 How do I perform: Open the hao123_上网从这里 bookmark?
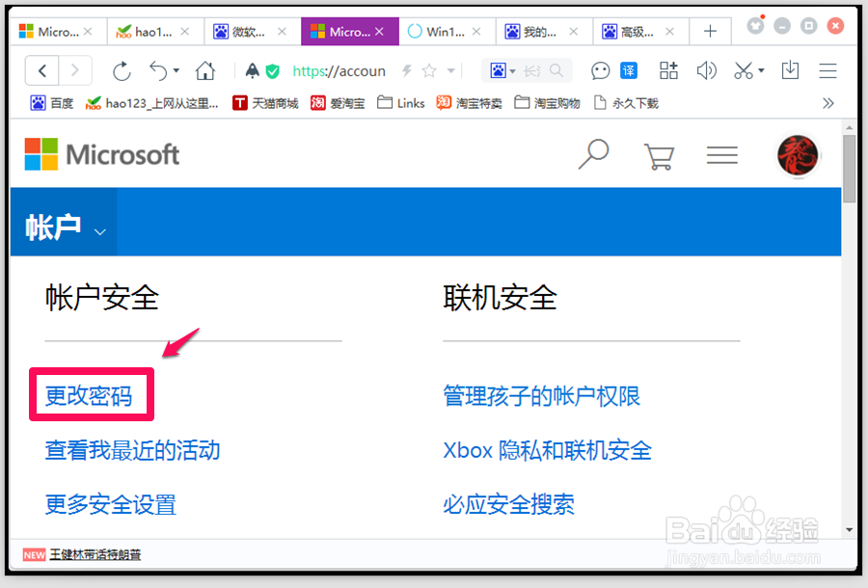point(151,103)
